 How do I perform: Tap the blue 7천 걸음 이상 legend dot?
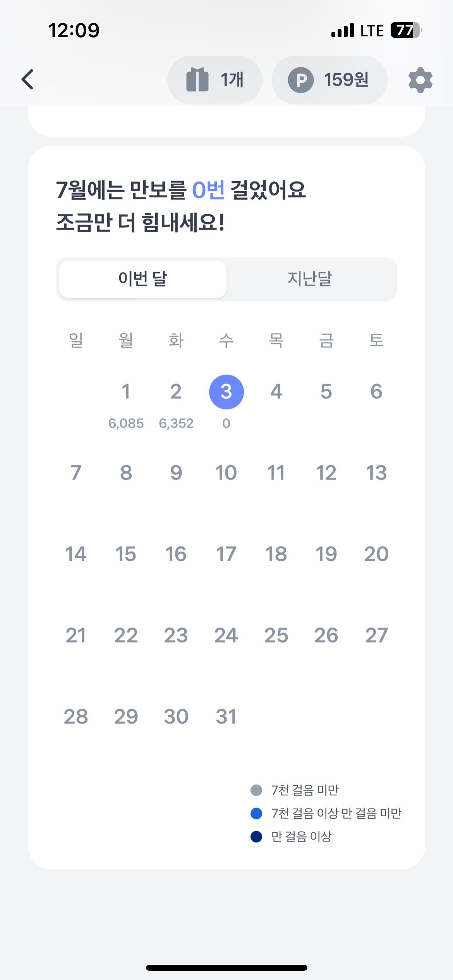pyautogui.click(x=256, y=813)
